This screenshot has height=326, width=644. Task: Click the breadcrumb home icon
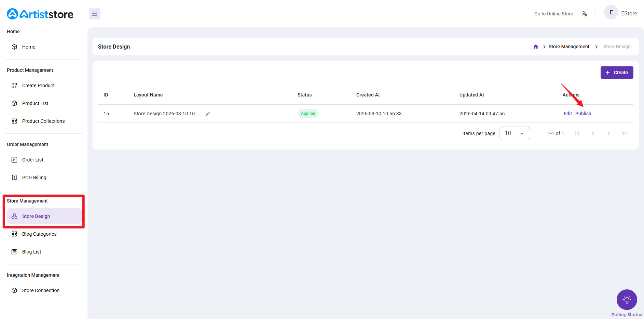(x=536, y=47)
